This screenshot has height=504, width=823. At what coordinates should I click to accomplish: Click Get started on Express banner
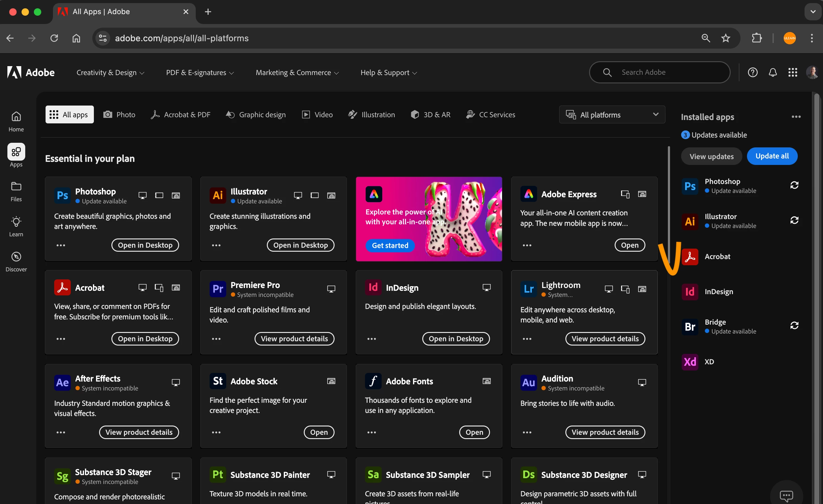coord(390,246)
